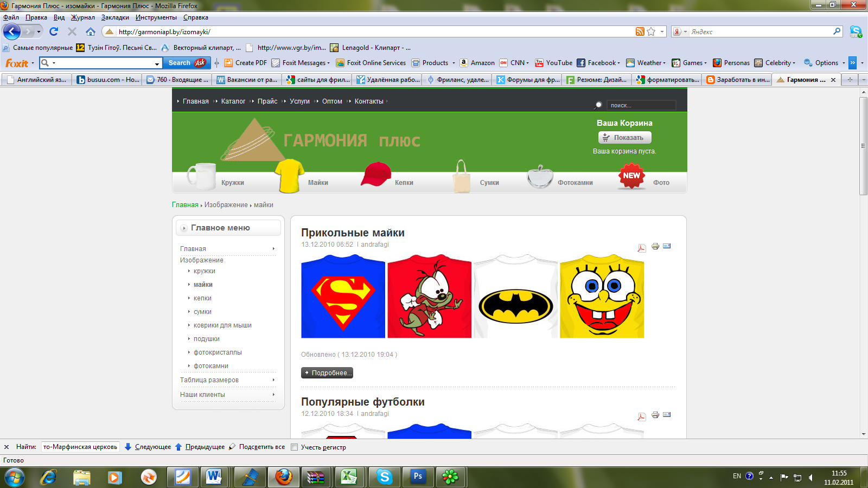Open the SpongeBob t-shirt thumbnail
The height and width of the screenshot is (488, 868).
point(602,297)
